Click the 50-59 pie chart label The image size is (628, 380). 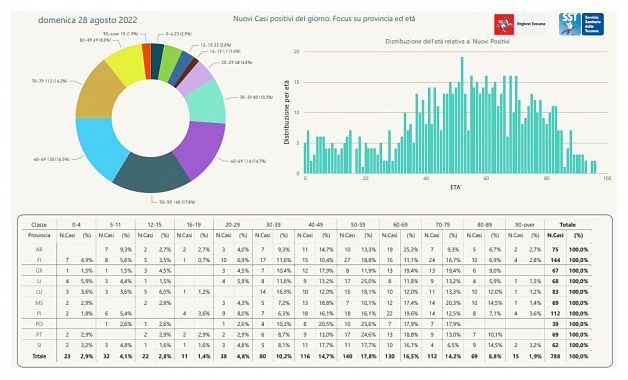[x=177, y=202]
